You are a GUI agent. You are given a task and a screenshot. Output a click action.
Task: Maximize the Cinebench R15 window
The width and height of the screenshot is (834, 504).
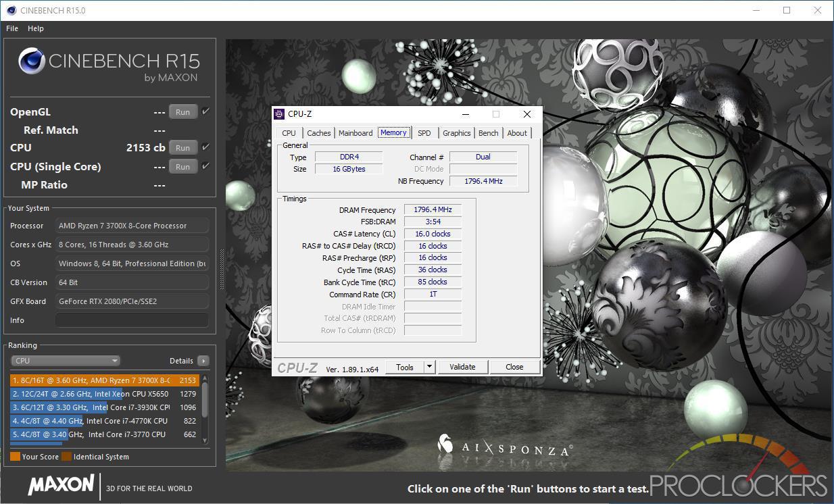tap(787, 10)
